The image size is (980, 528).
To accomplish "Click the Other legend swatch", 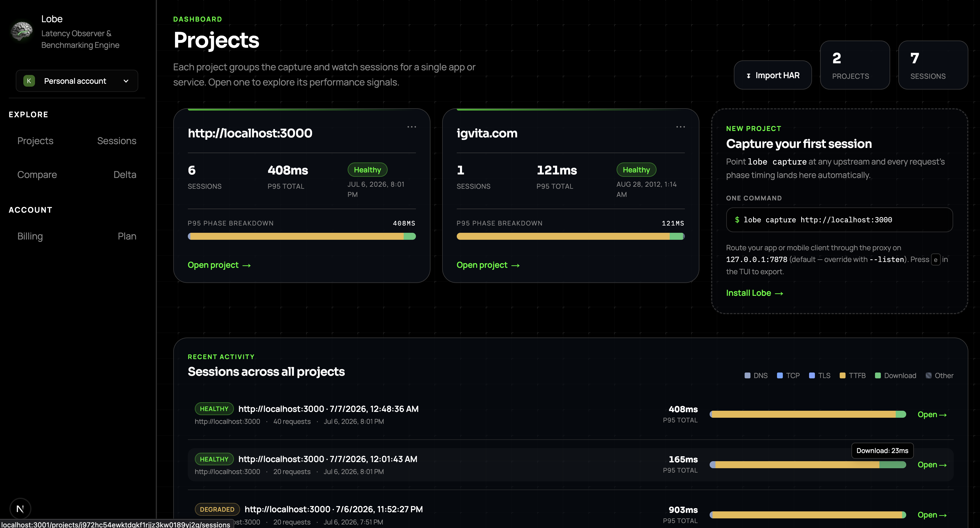I will pyautogui.click(x=928, y=375).
